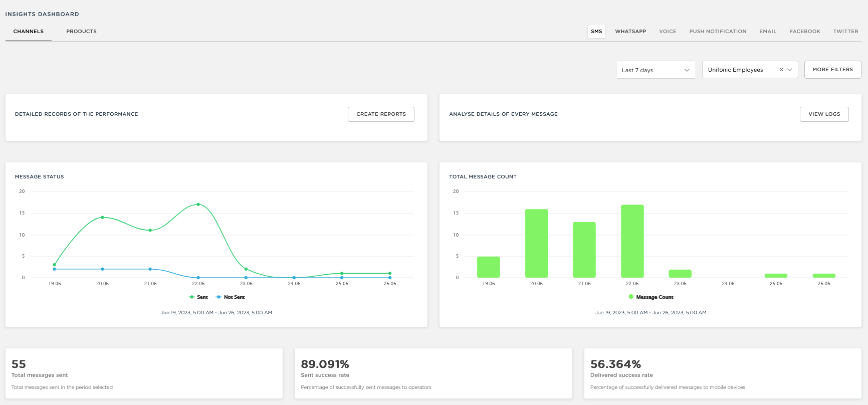Viewport: 868px width, 405px height.
Task: Choose the Email channel
Action: point(767,32)
